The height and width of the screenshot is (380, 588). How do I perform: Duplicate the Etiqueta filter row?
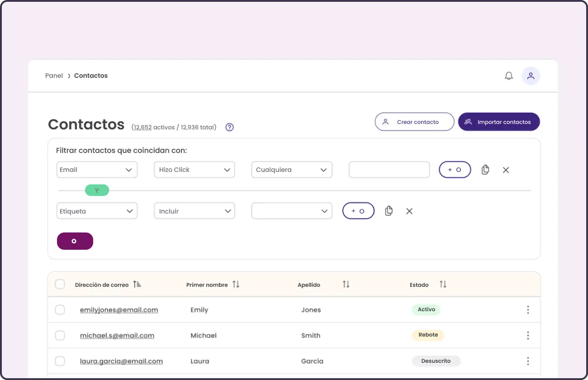pos(389,211)
